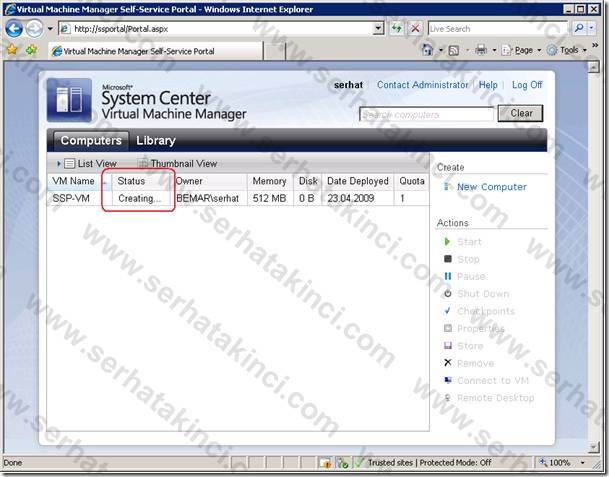The width and height of the screenshot is (609, 477).
Task: Open the Tools menu
Action: (x=567, y=50)
